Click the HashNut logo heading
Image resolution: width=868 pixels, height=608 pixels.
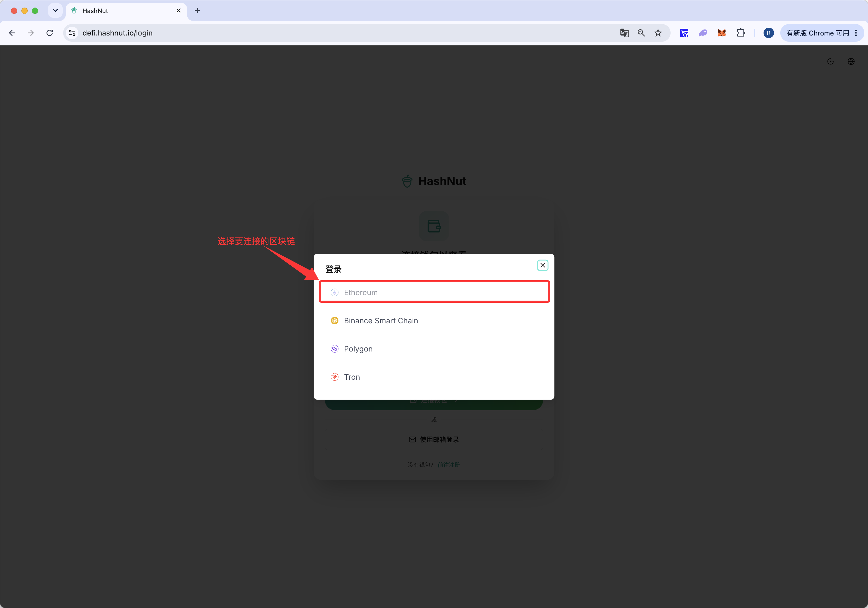434,181
